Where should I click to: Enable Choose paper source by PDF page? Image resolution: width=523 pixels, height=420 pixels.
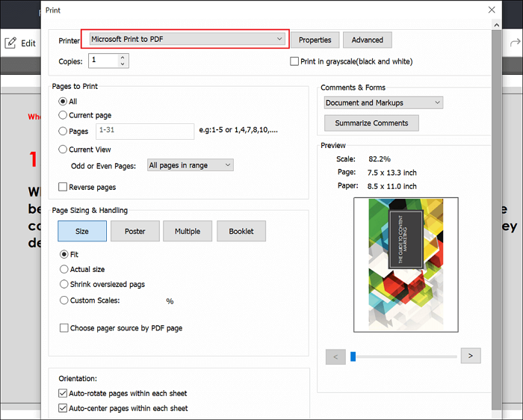click(64, 328)
